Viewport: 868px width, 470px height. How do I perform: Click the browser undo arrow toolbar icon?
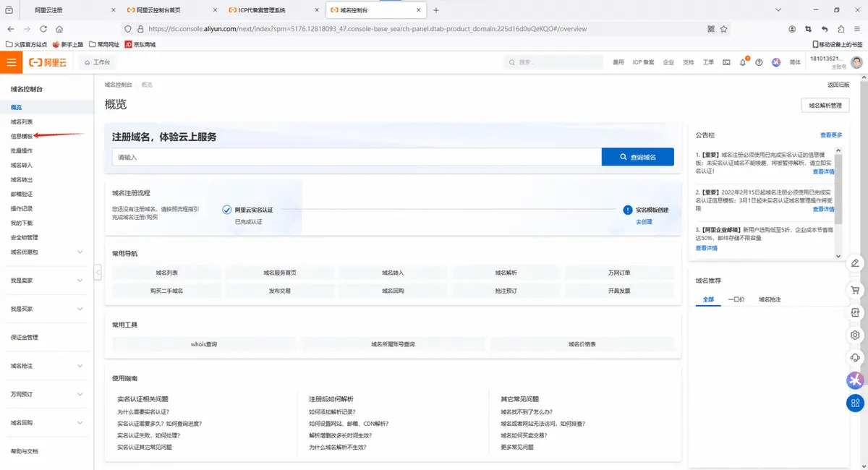825,29
